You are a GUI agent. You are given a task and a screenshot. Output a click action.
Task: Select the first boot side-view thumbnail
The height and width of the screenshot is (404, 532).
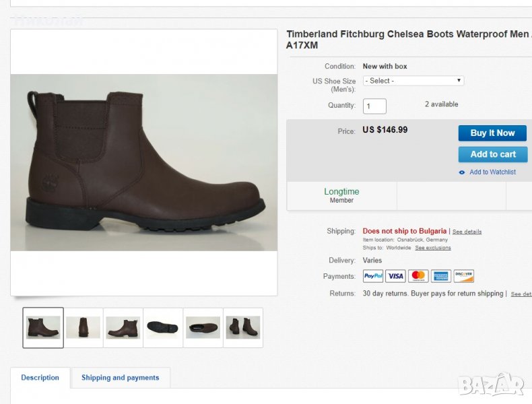[x=43, y=328]
